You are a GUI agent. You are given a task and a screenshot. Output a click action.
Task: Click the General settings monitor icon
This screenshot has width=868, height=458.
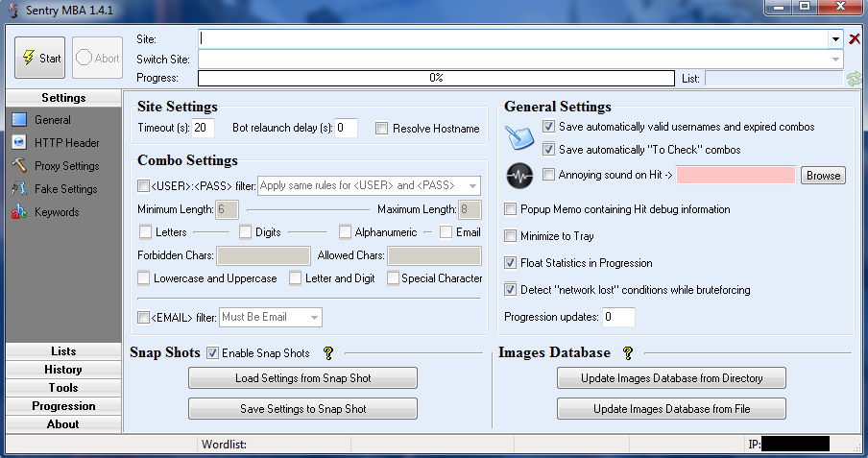click(x=19, y=120)
